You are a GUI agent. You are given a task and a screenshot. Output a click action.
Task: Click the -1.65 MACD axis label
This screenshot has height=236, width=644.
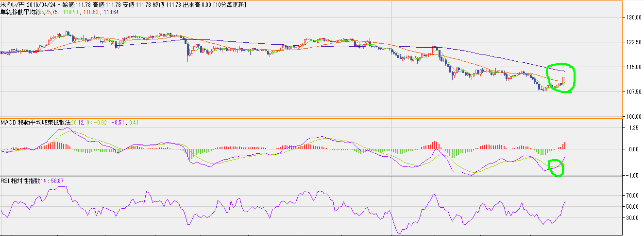tap(631, 175)
